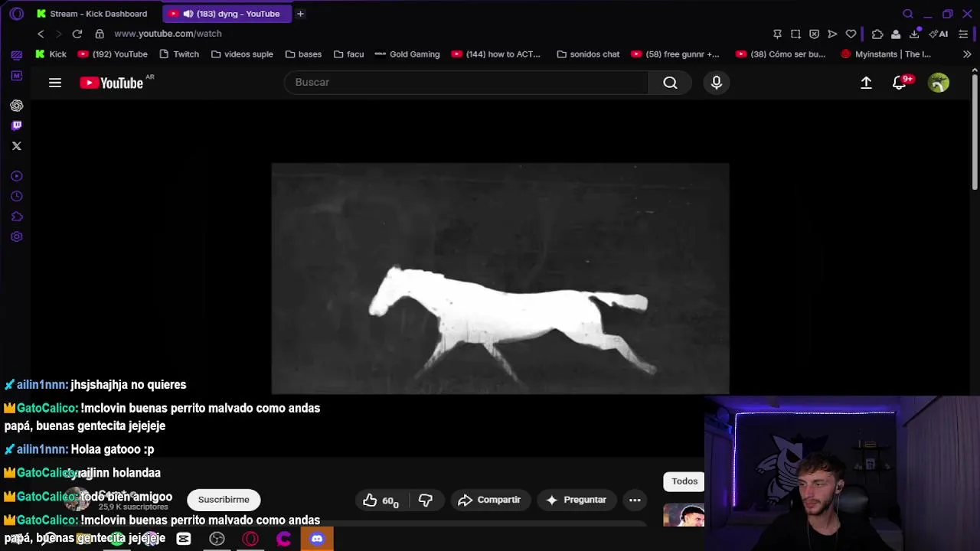Open the Easy Setup sliders icon
The width and height of the screenshot is (980, 551).
[x=963, y=34]
